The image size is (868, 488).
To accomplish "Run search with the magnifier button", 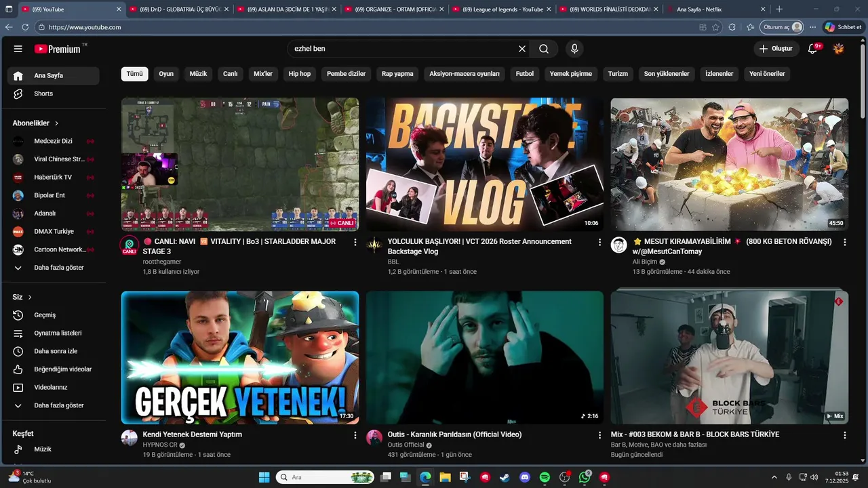I will coord(544,49).
